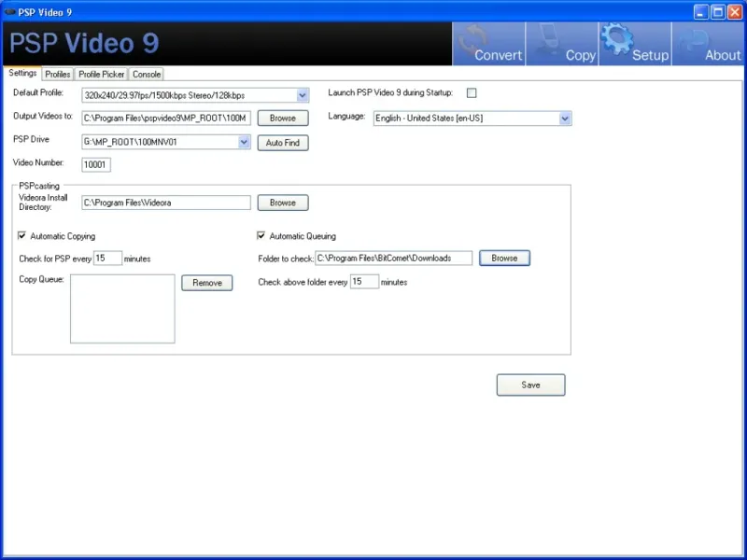Switch to the Profile Picker tab
Image resolution: width=747 pixels, height=560 pixels.
click(101, 75)
